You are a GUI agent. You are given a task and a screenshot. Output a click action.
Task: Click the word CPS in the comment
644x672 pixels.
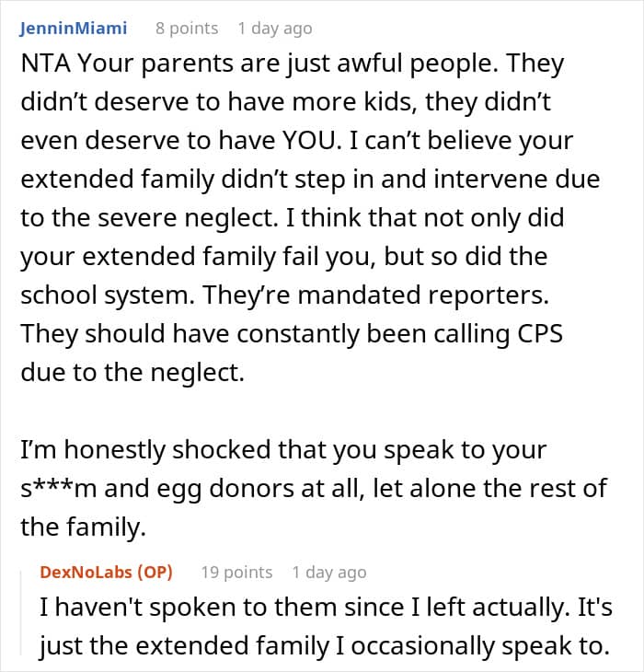(540, 333)
